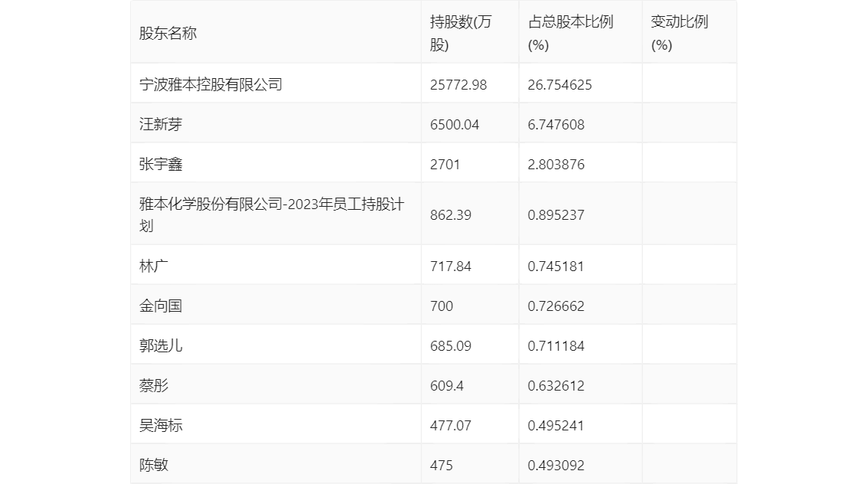Click the percentage 0.495241
The width and height of the screenshot is (868, 484).
(x=556, y=426)
